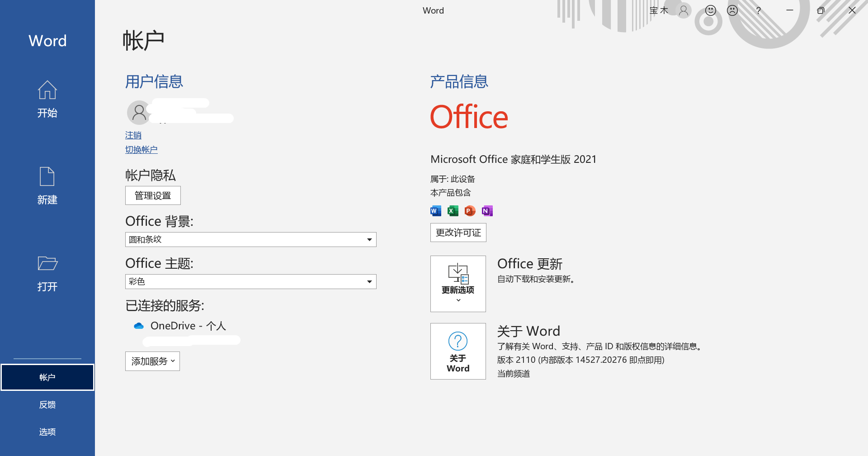Click the OneDrive cloud icon
This screenshot has width=868, height=456.
coord(139,326)
